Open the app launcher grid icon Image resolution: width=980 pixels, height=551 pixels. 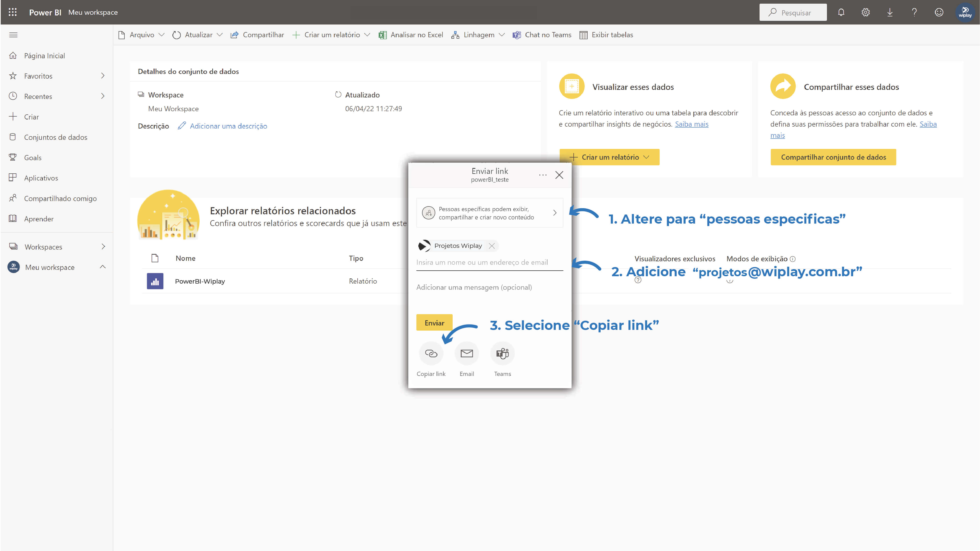click(x=12, y=12)
